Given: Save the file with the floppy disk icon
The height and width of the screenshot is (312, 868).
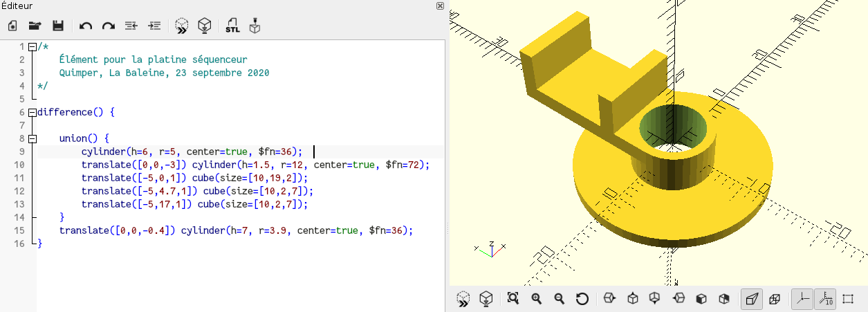Looking at the screenshot, I should (58, 26).
